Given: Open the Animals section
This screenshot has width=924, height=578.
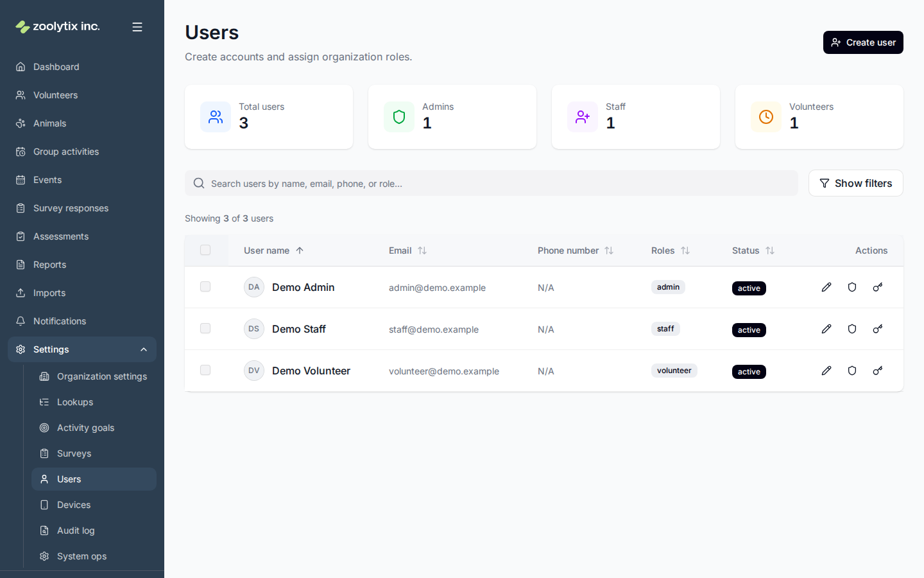Looking at the screenshot, I should (x=82, y=123).
